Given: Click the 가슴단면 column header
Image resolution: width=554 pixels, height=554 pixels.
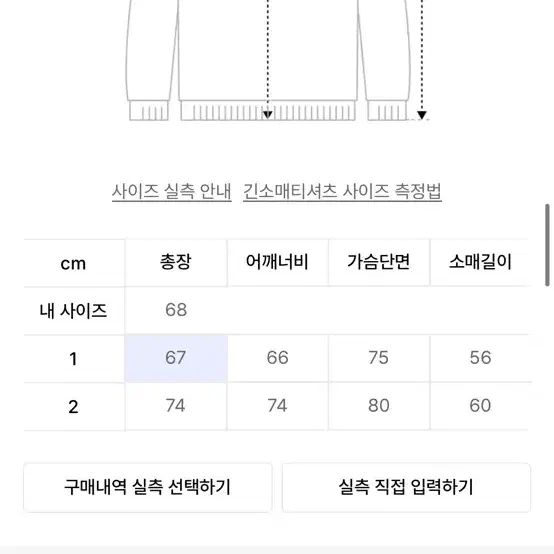Looking at the screenshot, I should [379, 263].
